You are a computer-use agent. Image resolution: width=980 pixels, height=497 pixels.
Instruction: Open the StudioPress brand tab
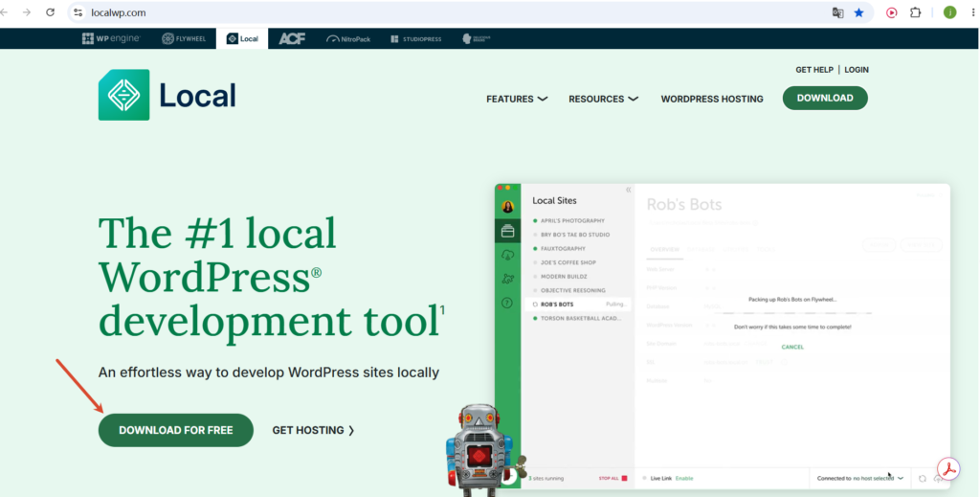coord(416,38)
